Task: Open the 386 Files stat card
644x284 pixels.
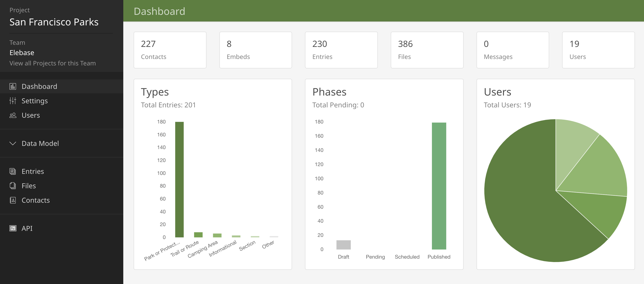Action: point(427,50)
